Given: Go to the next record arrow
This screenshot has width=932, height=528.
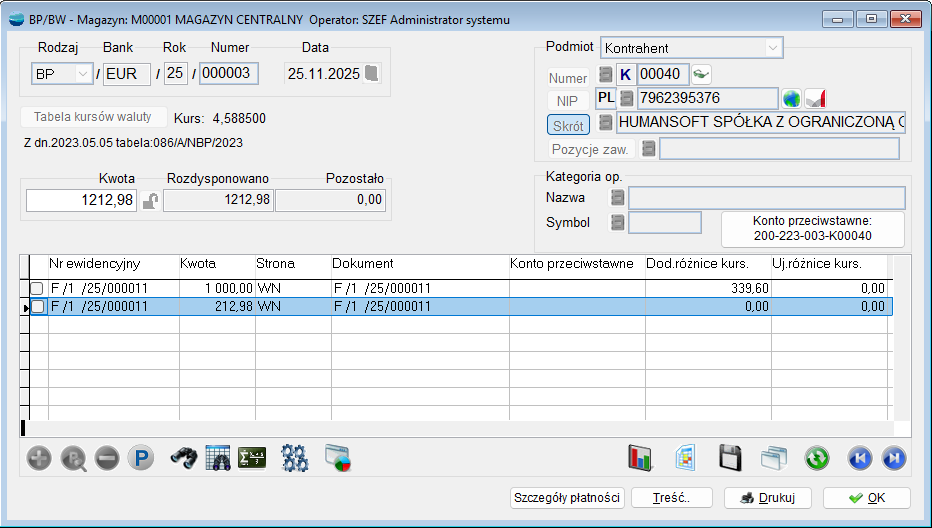Looking at the screenshot, I should click(894, 458).
